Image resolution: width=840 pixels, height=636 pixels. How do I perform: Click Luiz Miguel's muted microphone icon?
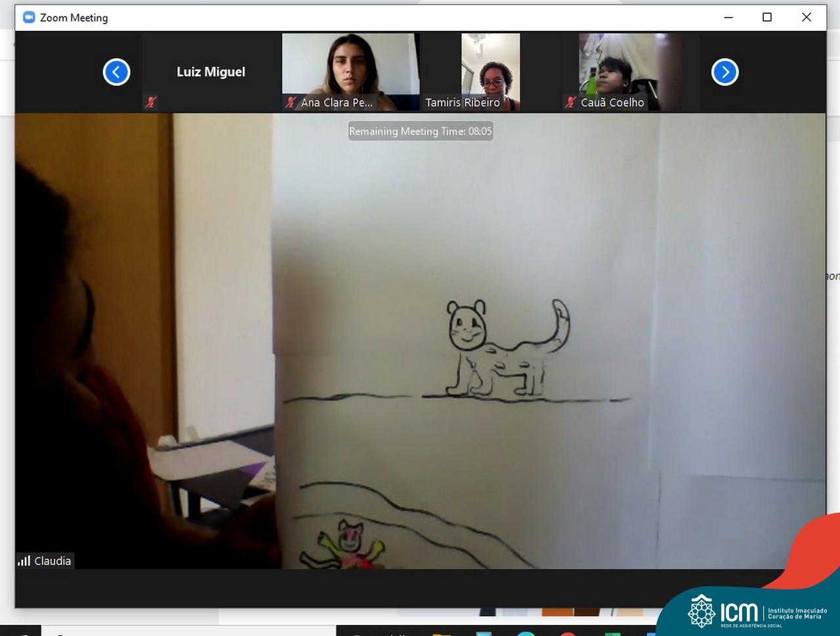tap(151, 102)
